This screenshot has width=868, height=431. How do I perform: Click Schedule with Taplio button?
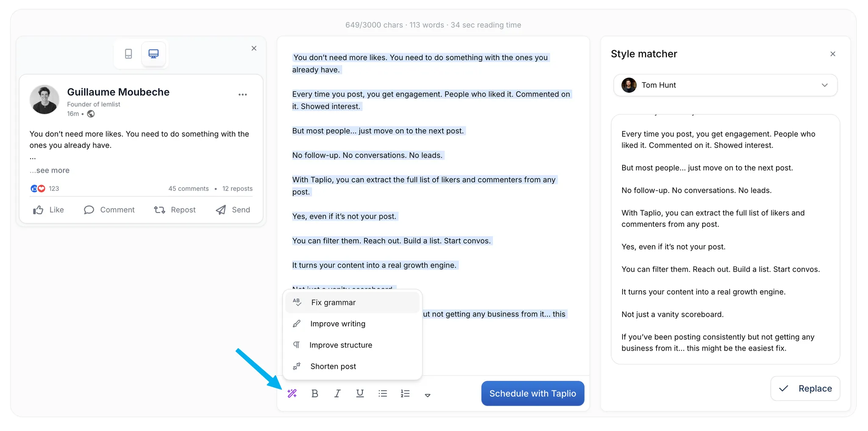click(532, 393)
